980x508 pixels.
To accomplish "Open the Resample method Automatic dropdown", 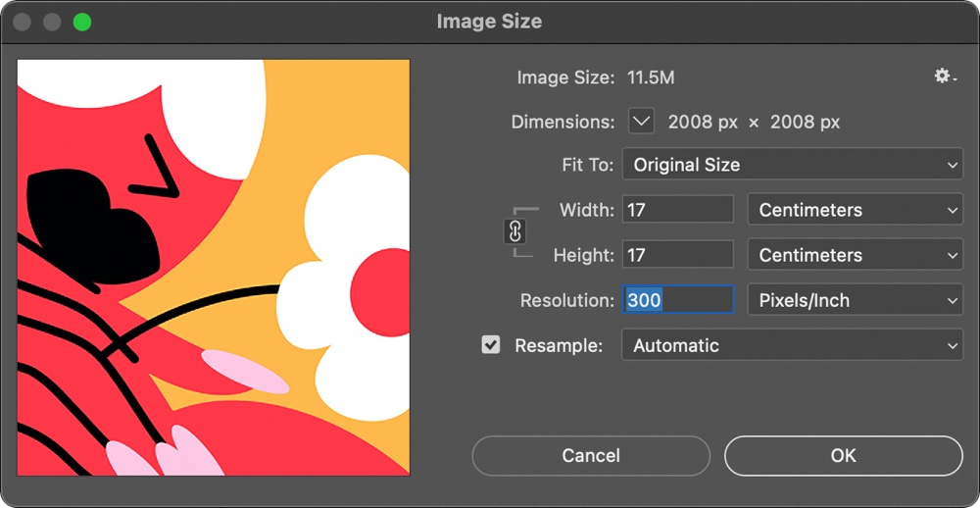I will pyautogui.click(x=792, y=345).
